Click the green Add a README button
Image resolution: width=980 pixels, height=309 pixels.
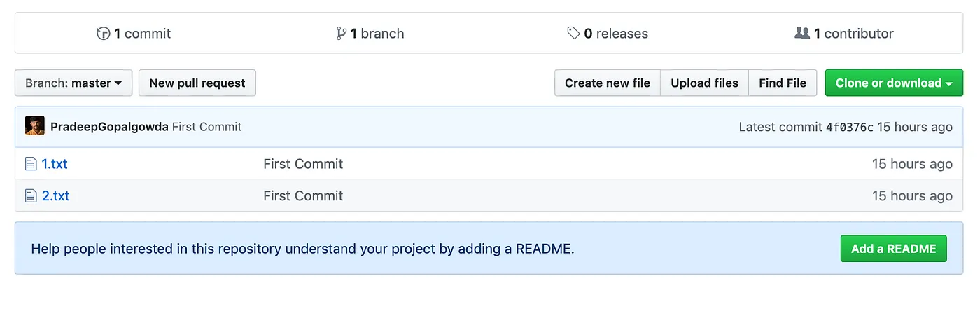click(893, 249)
